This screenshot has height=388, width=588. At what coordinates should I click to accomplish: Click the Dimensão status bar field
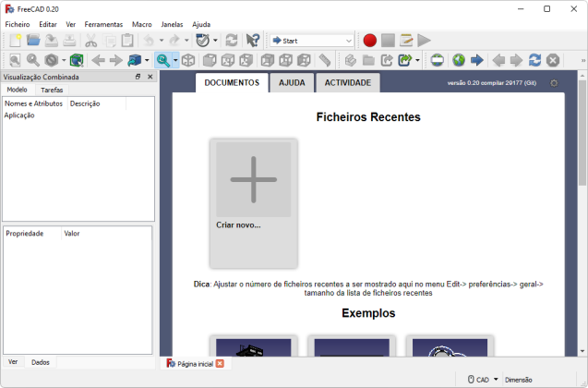pyautogui.click(x=519, y=379)
